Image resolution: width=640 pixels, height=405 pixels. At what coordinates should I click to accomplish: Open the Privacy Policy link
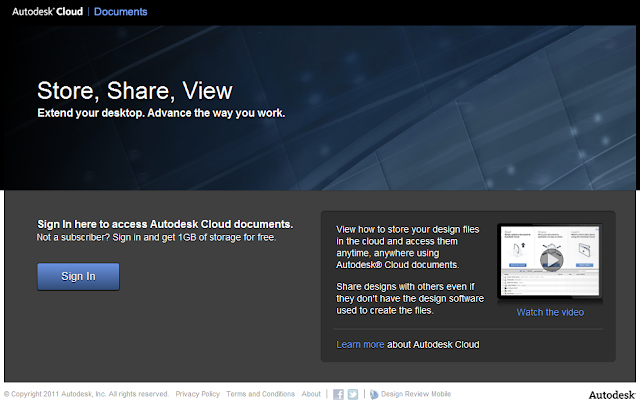point(198,394)
